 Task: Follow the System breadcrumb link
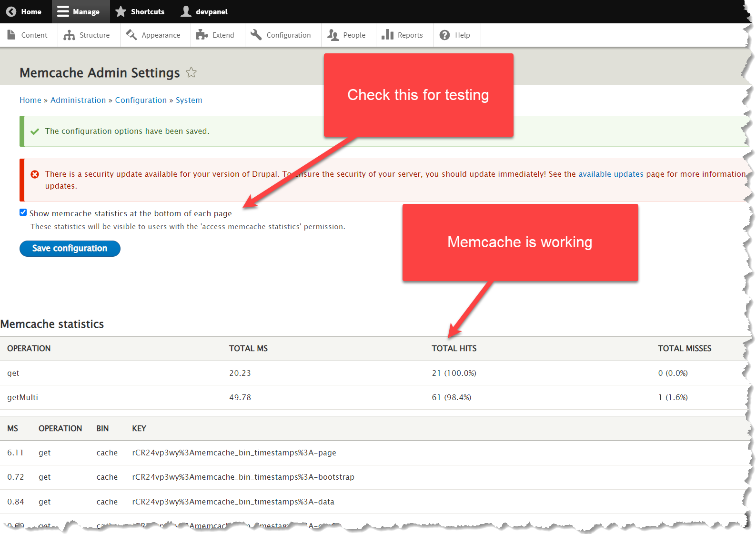[x=189, y=100]
